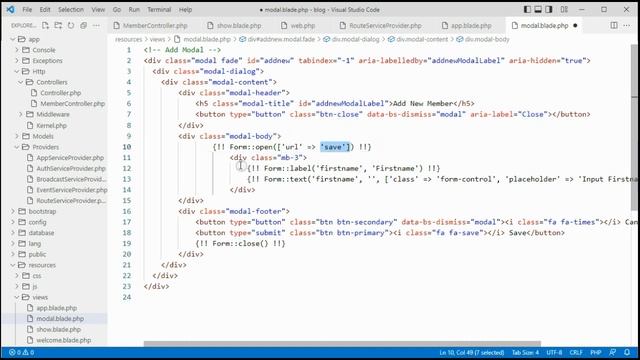Click the VS Code logo icon

tap(10, 9)
